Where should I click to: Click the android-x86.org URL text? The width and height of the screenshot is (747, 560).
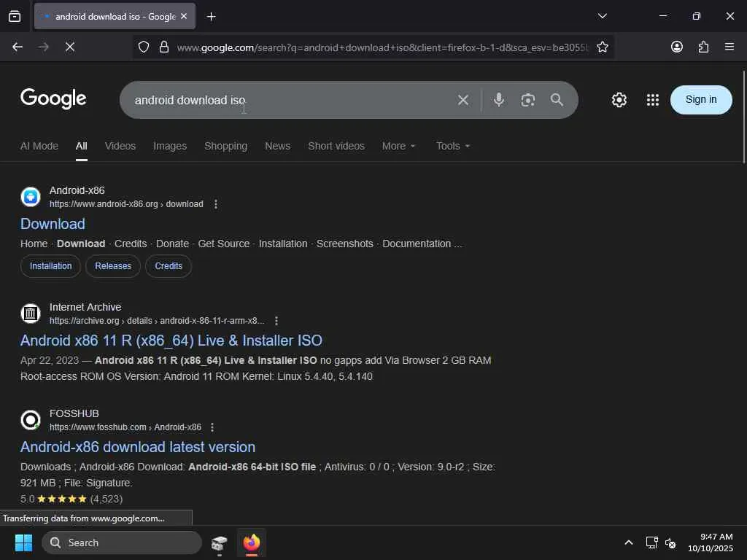pos(126,204)
